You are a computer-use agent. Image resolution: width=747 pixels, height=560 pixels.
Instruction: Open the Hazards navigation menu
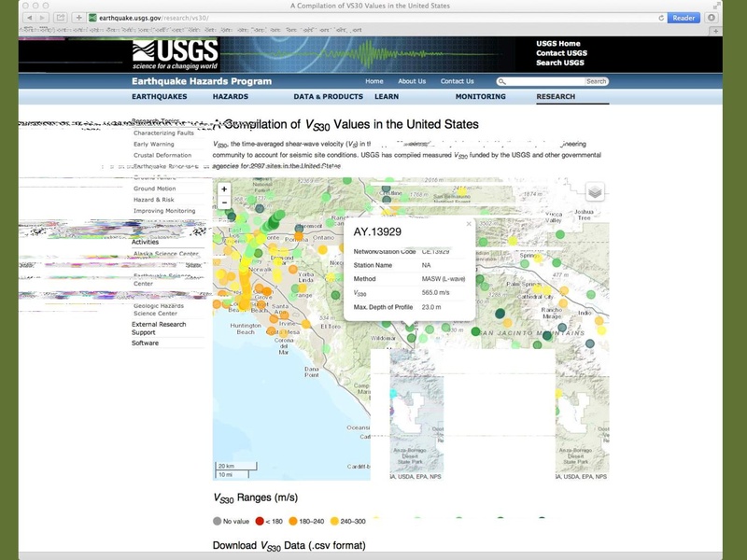pos(230,96)
